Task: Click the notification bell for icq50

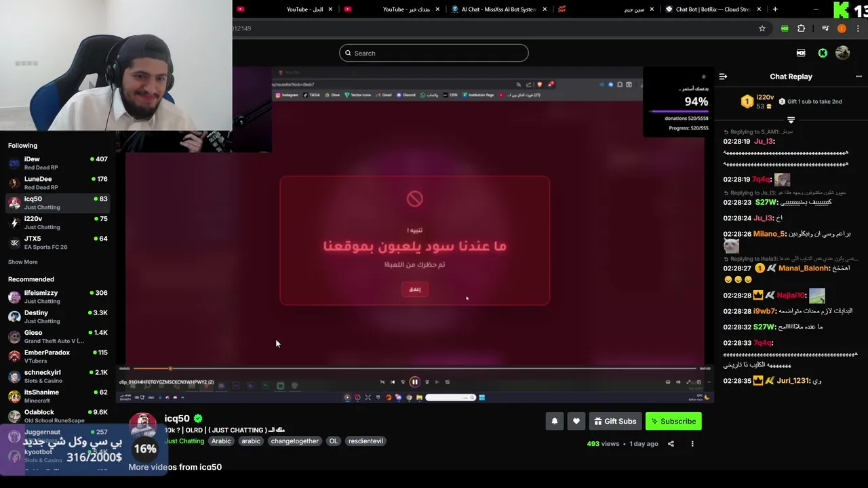Action: click(x=554, y=421)
